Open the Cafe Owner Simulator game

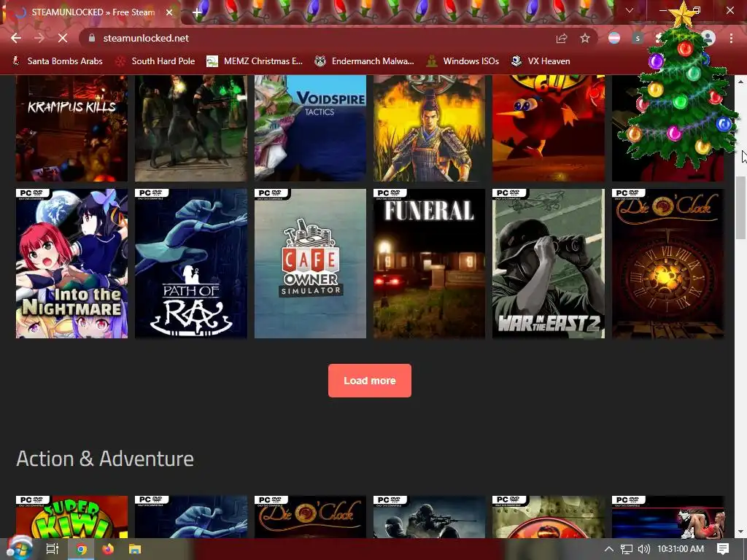pos(310,263)
